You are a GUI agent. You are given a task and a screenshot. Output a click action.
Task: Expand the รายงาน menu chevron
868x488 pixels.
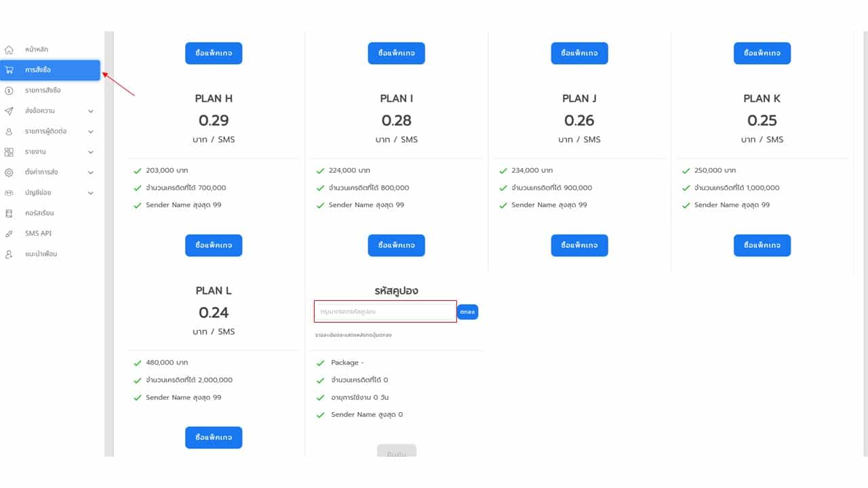(x=91, y=152)
